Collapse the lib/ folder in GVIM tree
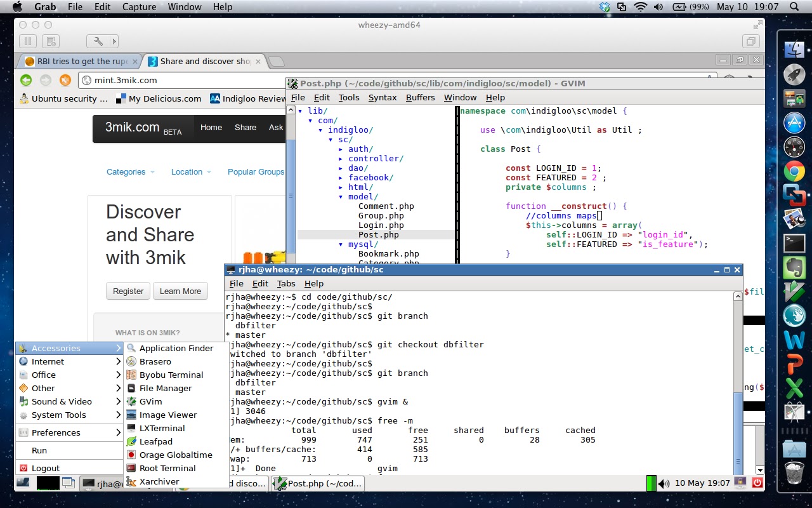The height and width of the screenshot is (508, 812). [300, 111]
